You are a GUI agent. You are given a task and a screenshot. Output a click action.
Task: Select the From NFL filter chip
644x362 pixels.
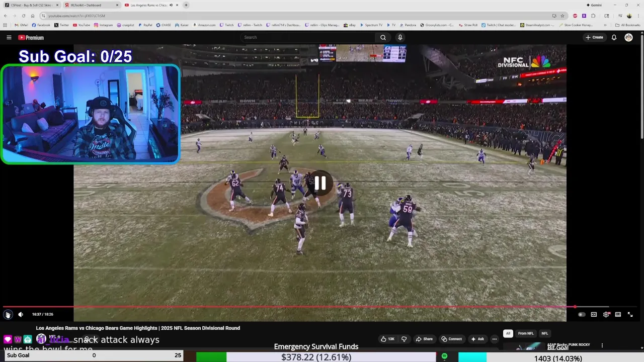(x=526, y=333)
